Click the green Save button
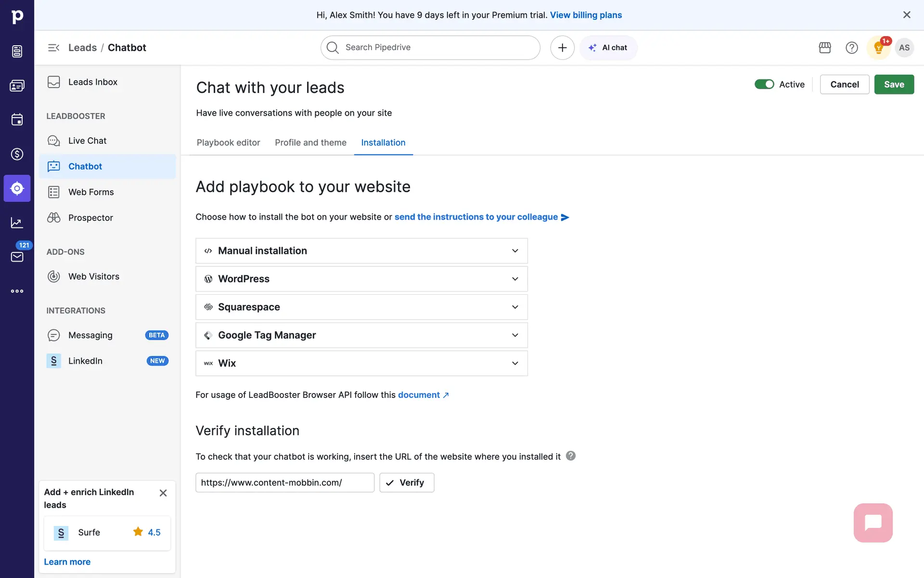The width and height of the screenshot is (924, 578). [894, 84]
